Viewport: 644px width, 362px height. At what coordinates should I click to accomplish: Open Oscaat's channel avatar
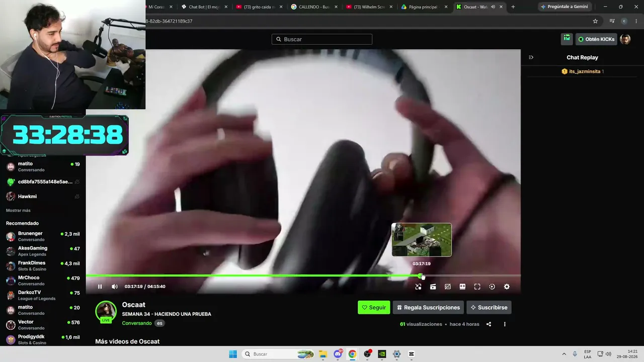(106, 311)
